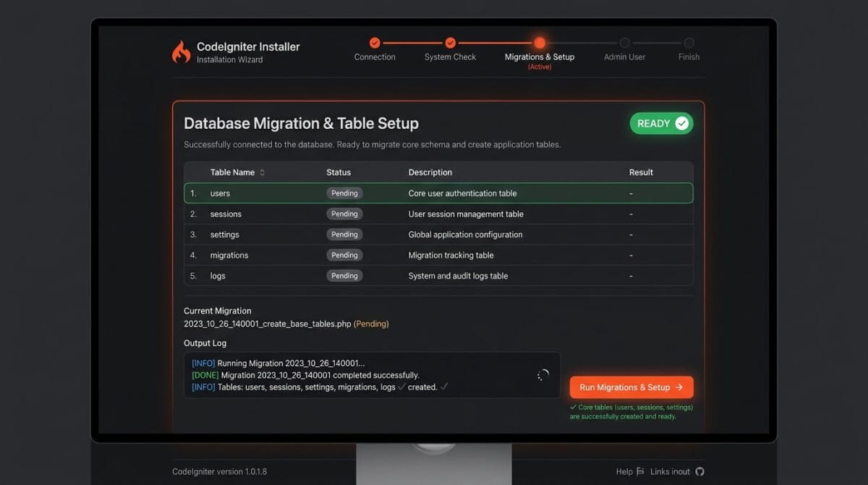Click the Description column header
Viewport: 868px width, 485px height.
pyautogui.click(x=430, y=172)
